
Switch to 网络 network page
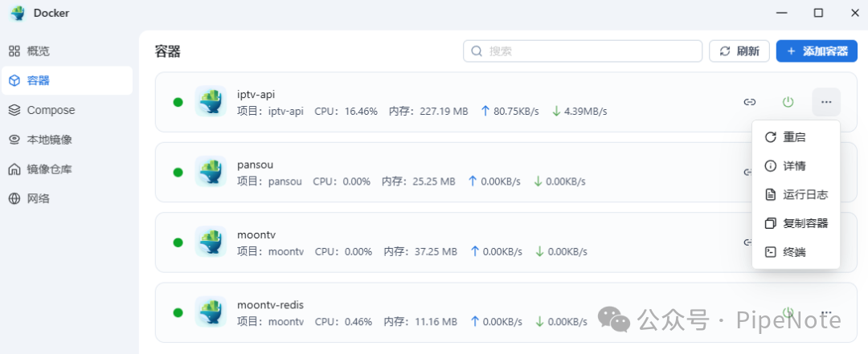[x=38, y=198]
